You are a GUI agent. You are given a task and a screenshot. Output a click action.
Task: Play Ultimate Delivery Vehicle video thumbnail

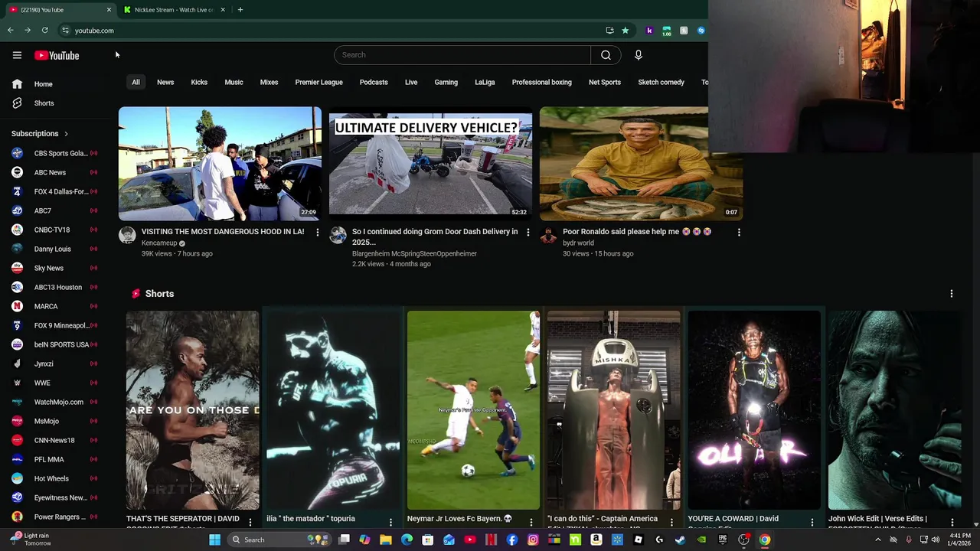430,164
